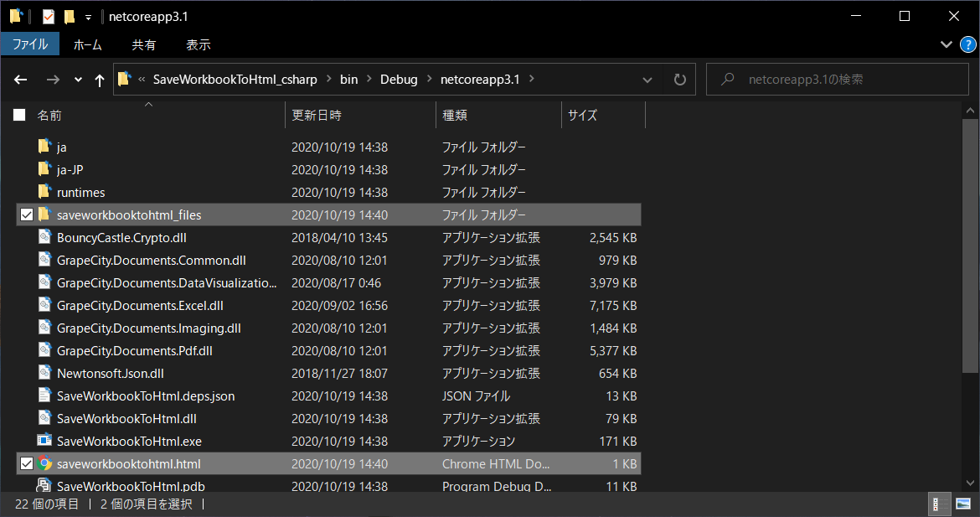
Task: Open the 表示 ribbon tab
Action: (x=199, y=44)
